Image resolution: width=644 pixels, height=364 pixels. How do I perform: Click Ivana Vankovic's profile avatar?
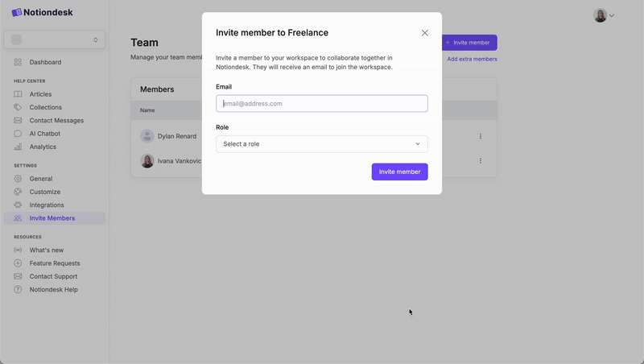tap(147, 161)
